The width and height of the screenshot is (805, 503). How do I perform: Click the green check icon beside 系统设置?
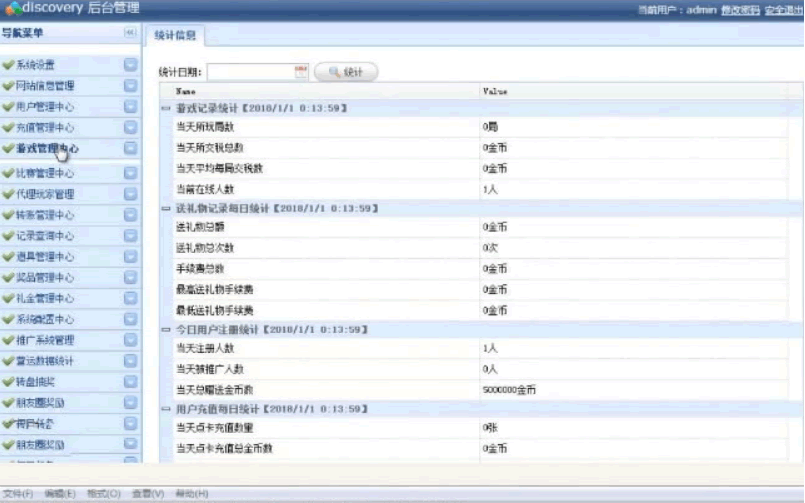pos(9,65)
